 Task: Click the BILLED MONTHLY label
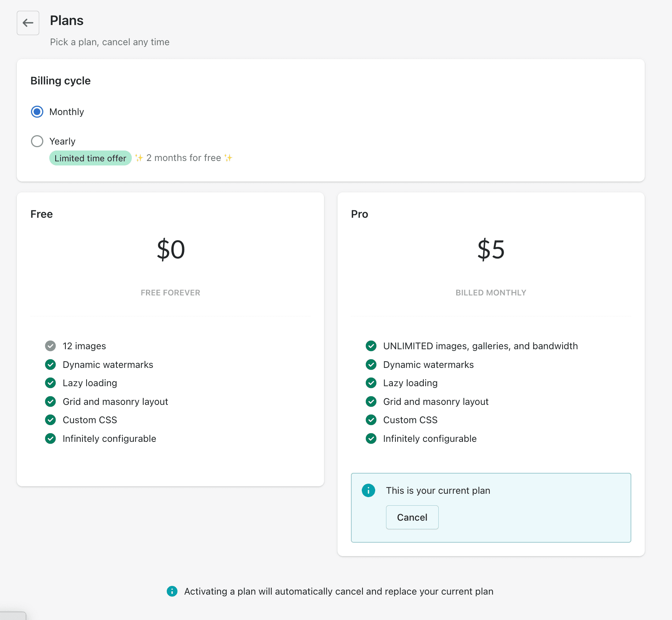click(x=491, y=293)
